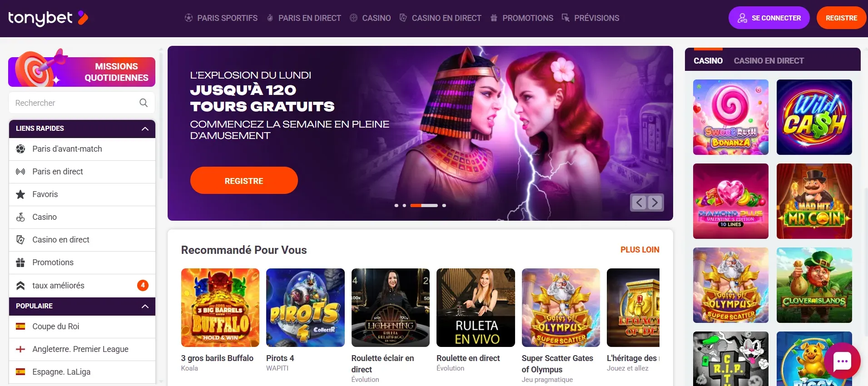The height and width of the screenshot is (386, 868).
Task: Collapse the Liens Rapides section
Action: coord(145,129)
